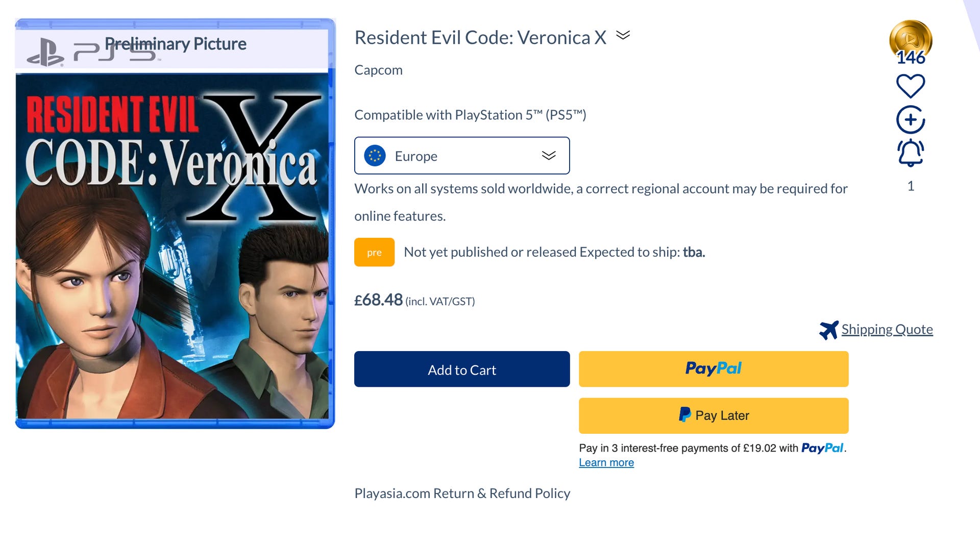This screenshot has height=543, width=980.
Task: Click the PlayStation logo on the cover
Action: point(45,53)
